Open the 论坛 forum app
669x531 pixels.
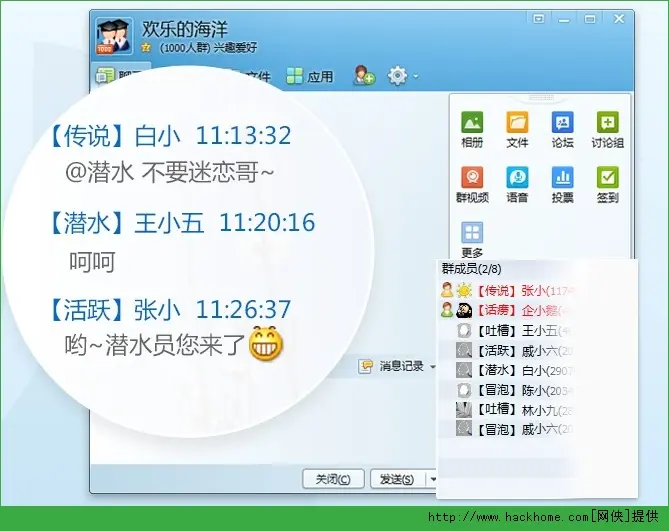[x=562, y=129]
